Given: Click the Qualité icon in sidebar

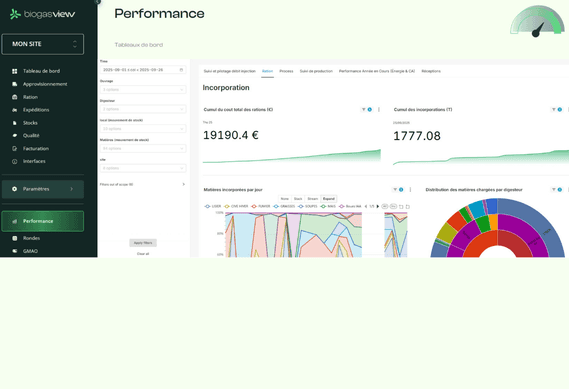Looking at the screenshot, I should [x=15, y=135].
